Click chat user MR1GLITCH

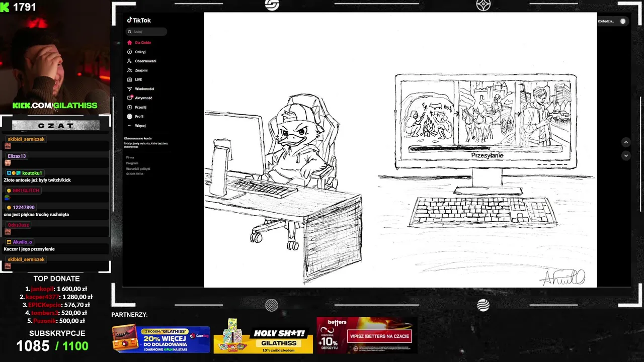coord(26,191)
